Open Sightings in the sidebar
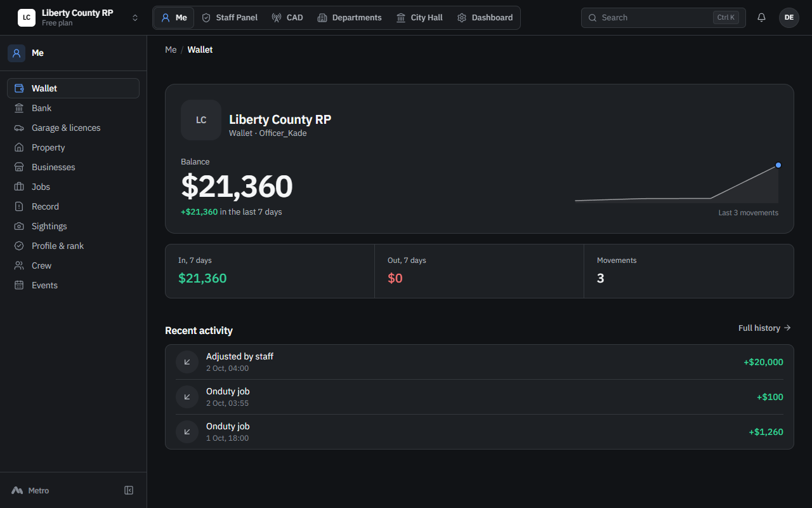Image resolution: width=812 pixels, height=508 pixels. 73,226
